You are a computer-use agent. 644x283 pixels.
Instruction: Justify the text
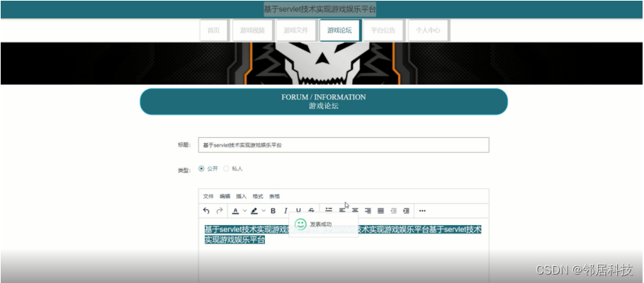[x=380, y=211]
